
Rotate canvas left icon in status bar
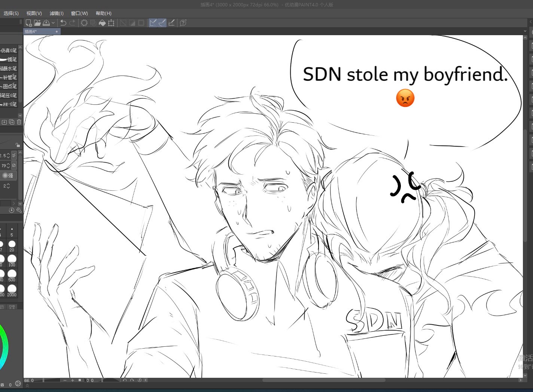pos(125,380)
